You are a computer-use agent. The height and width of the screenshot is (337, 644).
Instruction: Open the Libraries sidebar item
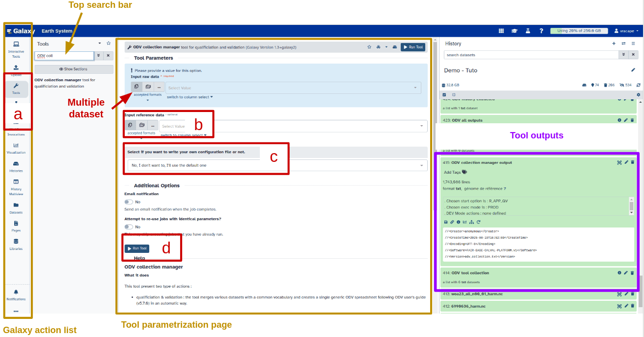[x=16, y=244]
